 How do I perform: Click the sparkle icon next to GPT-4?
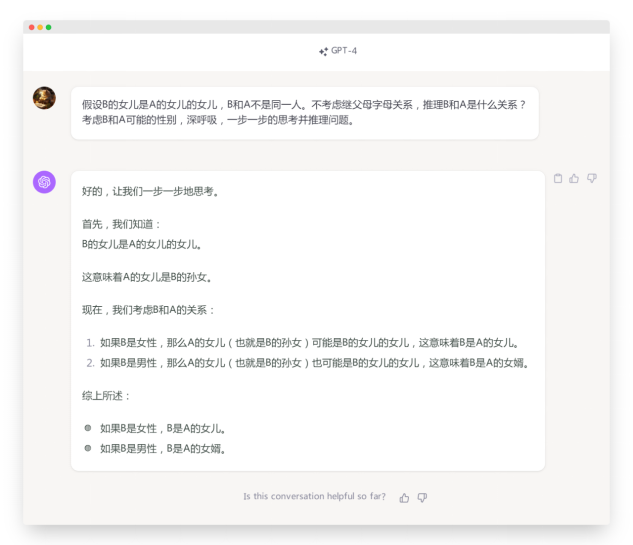click(x=323, y=51)
